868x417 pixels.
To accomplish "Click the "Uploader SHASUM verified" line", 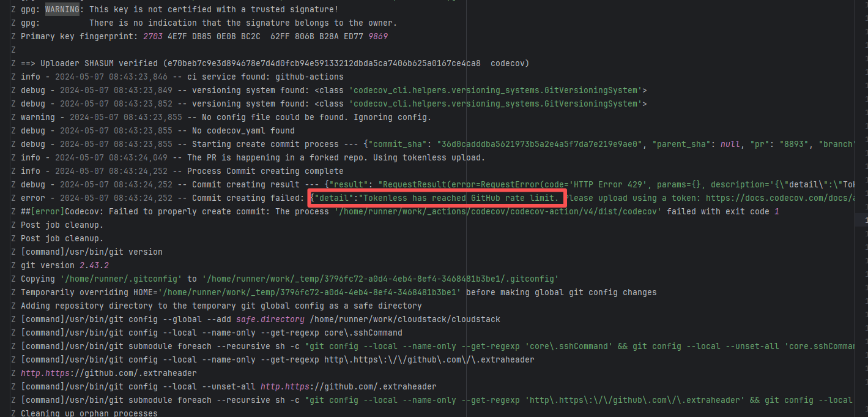I will click(x=275, y=64).
